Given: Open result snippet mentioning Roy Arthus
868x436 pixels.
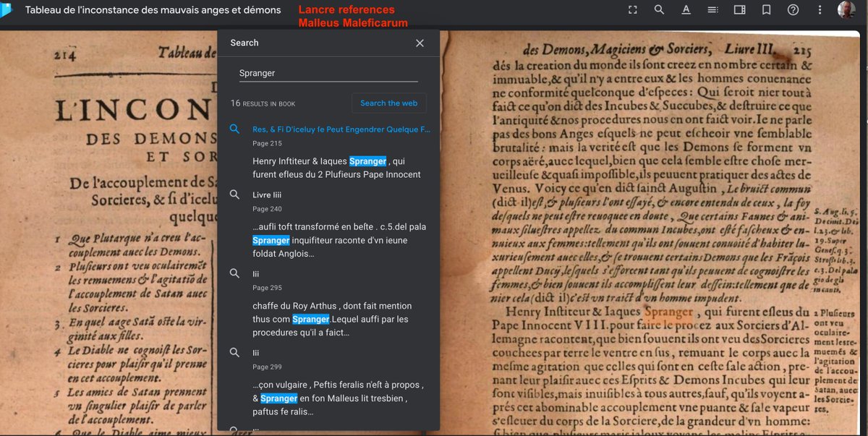Looking at the screenshot, I should [333, 319].
